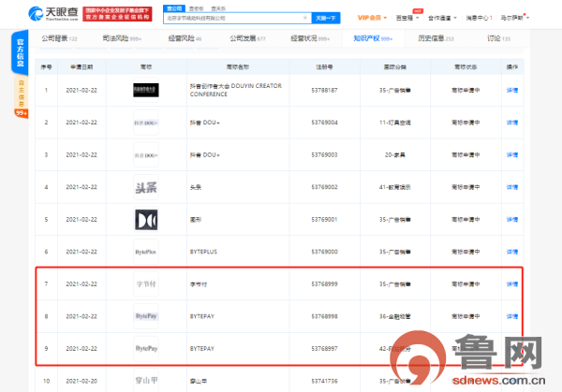Image resolution: width=562 pixels, height=392 pixels.
Task: Click the 2021-02-20 date cell
Action: 81,381
